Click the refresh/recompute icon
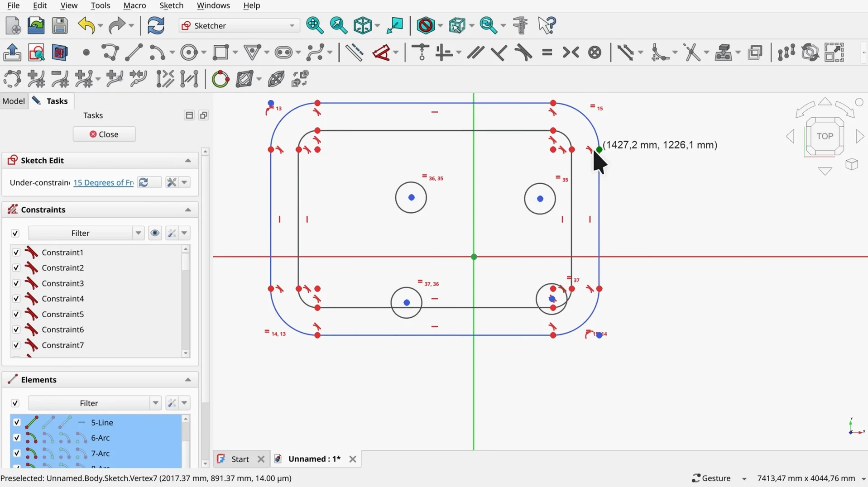Screen dimensions: 868x487 (155, 25)
